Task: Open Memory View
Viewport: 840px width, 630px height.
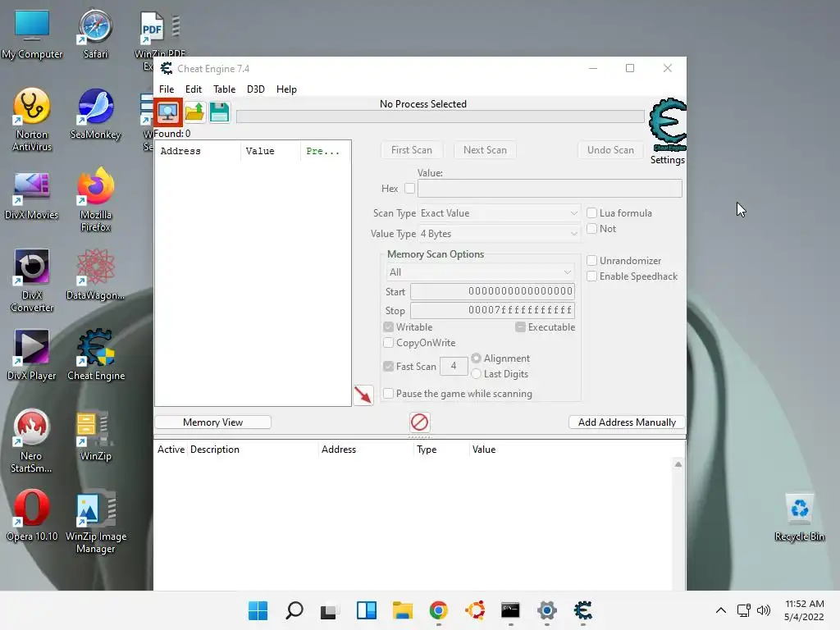Action: point(212,422)
